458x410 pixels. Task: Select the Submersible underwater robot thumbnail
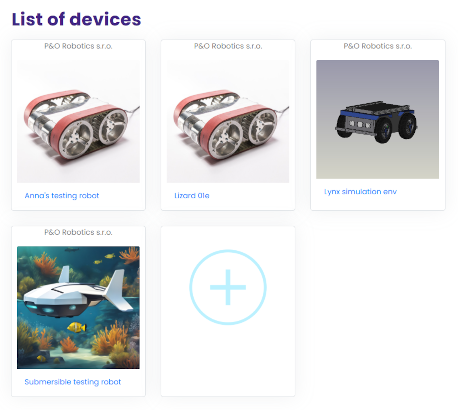[78, 307]
